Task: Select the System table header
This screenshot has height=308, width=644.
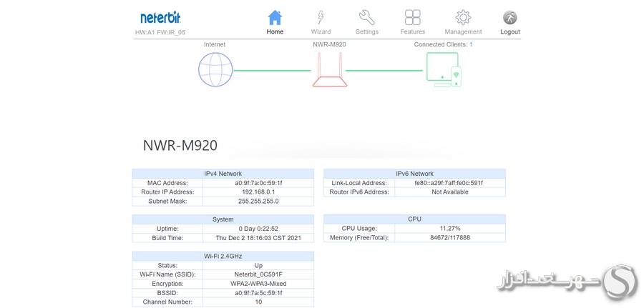Action: pyautogui.click(x=223, y=219)
